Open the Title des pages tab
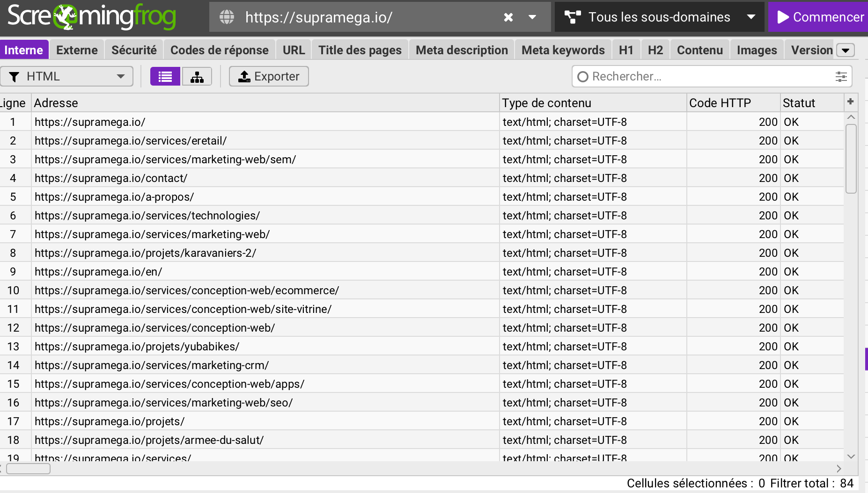Screen dimensions: 868x493 click(360, 50)
